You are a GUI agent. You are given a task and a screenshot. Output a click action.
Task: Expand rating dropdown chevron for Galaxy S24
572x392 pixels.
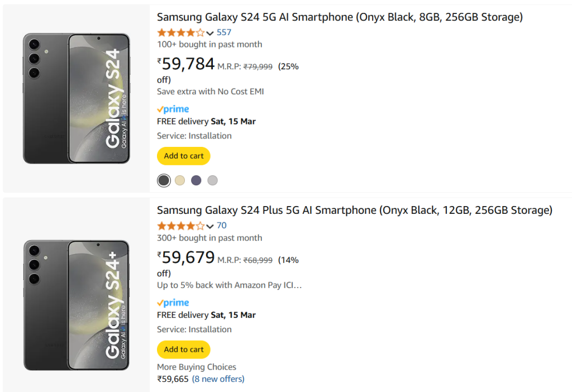(210, 33)
